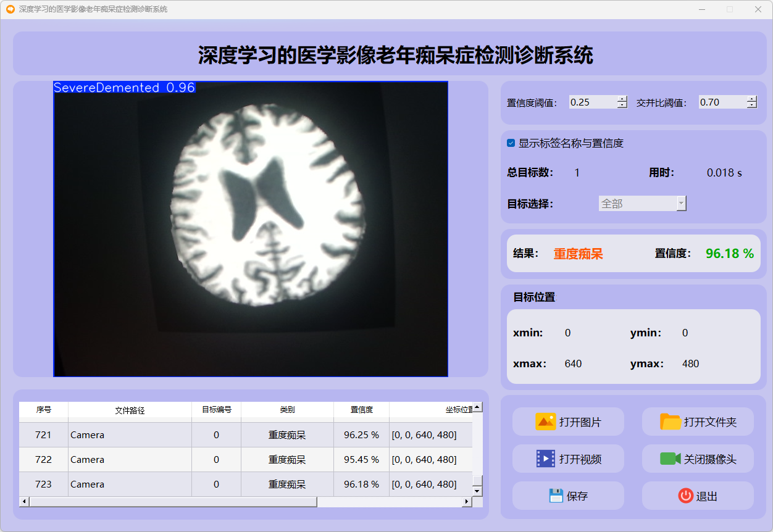Toggle 显示标签名称与置信度 checkbox
773x532 pixels.
point(511,143)
